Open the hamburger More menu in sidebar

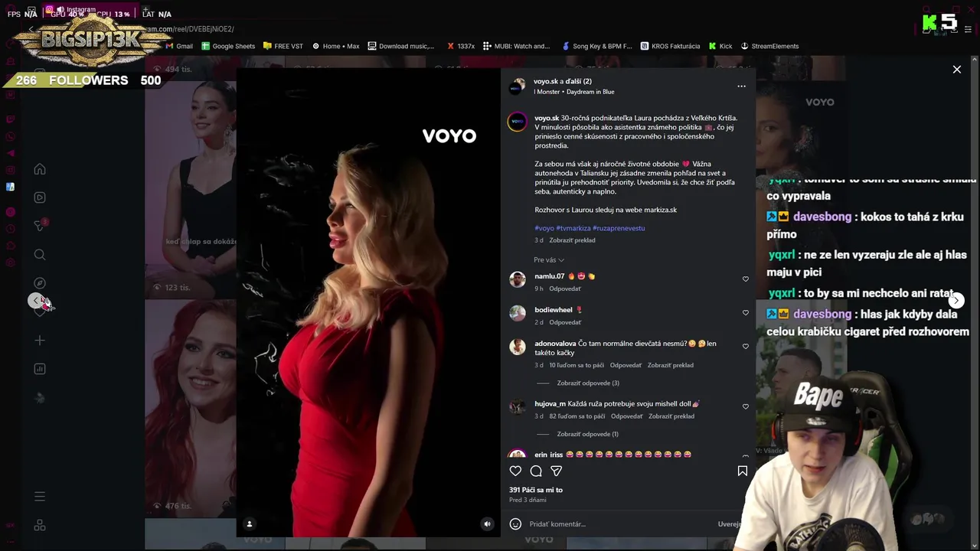(x=40, y=497)
